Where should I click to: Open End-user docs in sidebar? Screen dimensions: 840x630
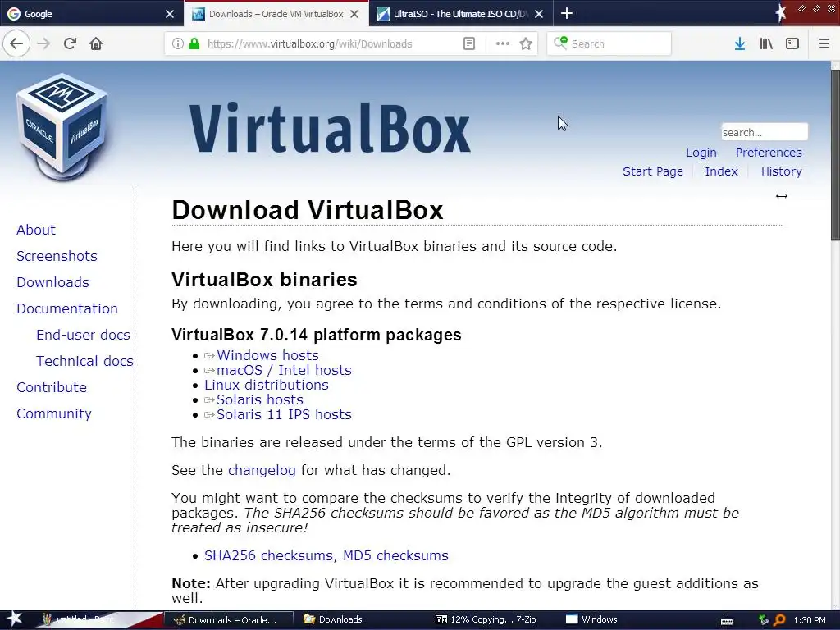click(x=83, y=335)
